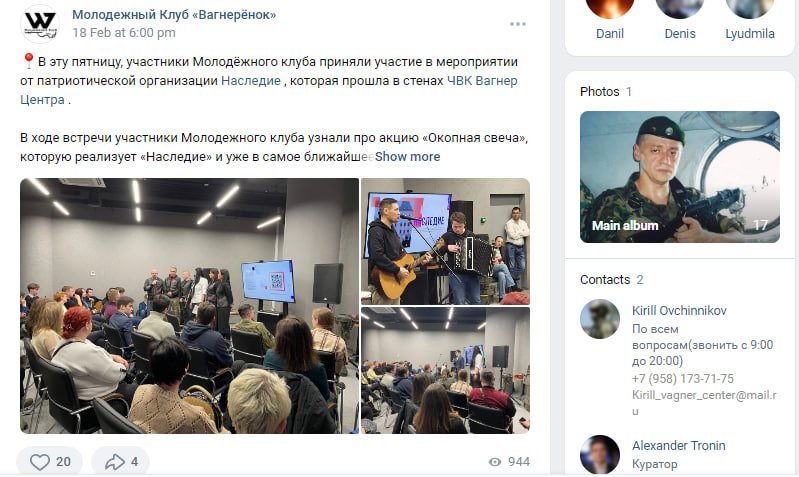Expand the post text with Show more
Screen dimensions: 799x477
pos(407,156)
